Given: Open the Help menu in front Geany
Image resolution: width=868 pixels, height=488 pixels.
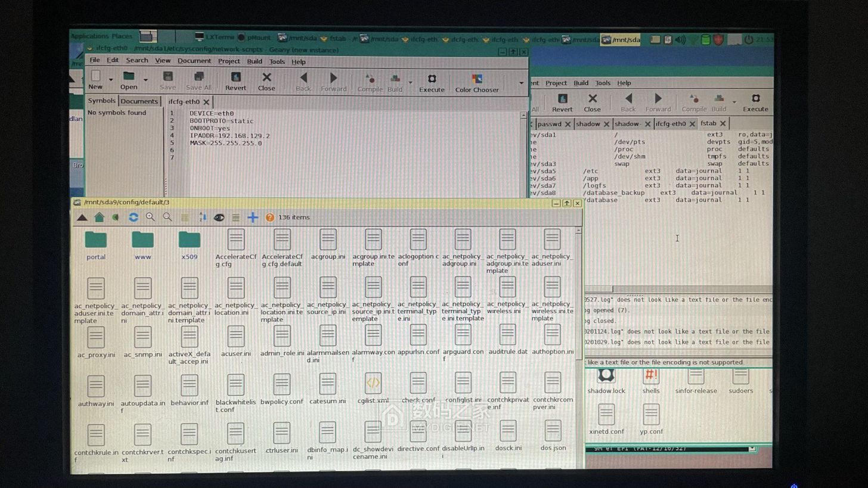Looking at the screenshot, I should pyautogui.click(x=299, y=61).
